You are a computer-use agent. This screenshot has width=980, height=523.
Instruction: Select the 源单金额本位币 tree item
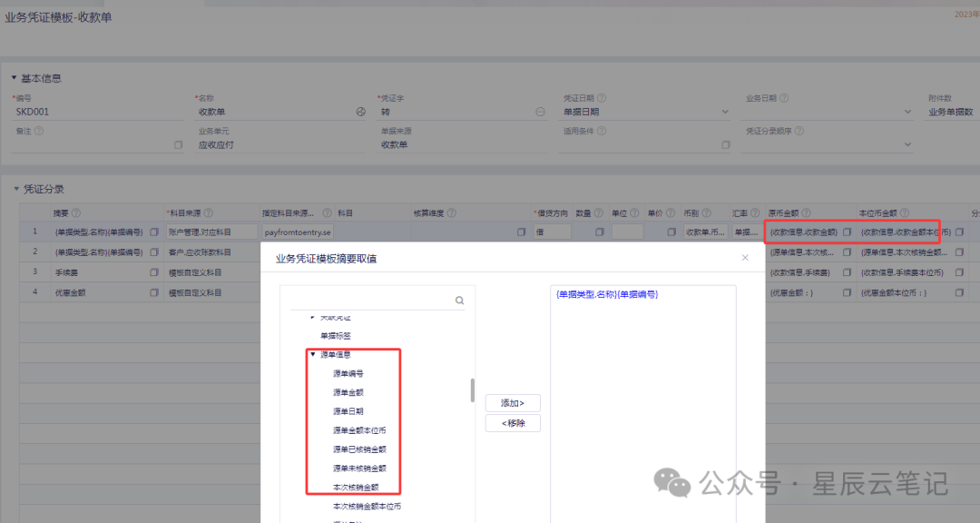(359, 430)
